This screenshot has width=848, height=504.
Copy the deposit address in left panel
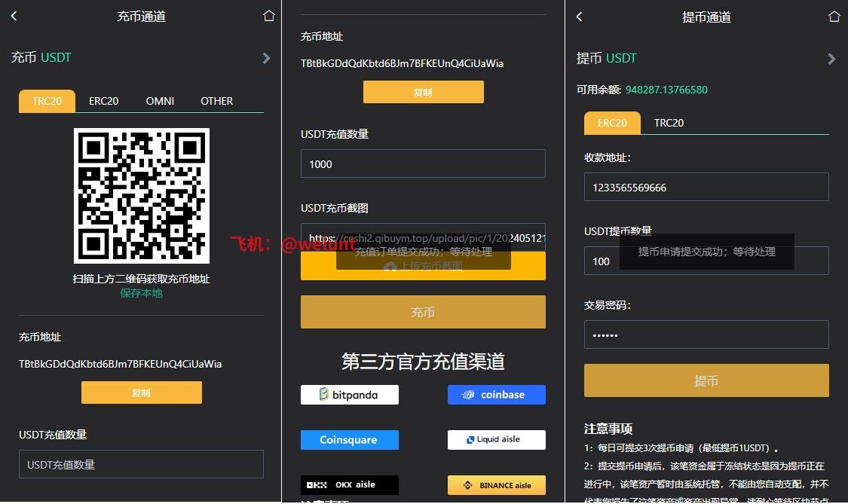(x=142, y=393)
